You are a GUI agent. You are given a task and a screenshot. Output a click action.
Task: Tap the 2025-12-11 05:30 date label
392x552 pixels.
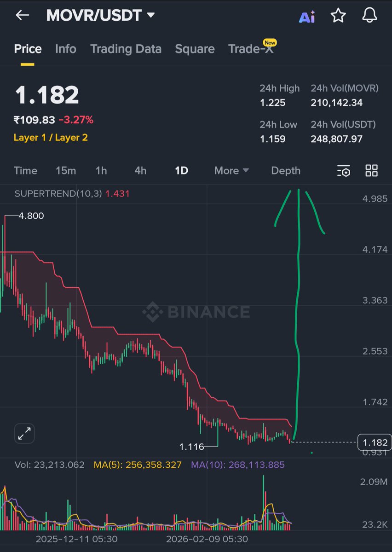[x=76, y=539]
